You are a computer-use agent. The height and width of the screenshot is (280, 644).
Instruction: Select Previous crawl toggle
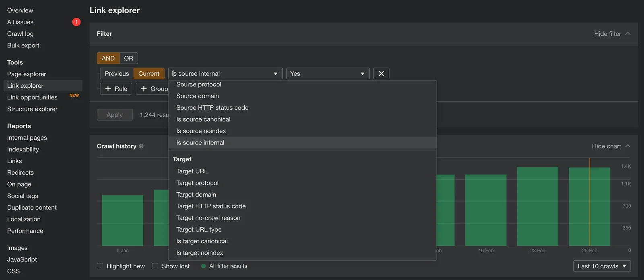[x=117, y=74]
